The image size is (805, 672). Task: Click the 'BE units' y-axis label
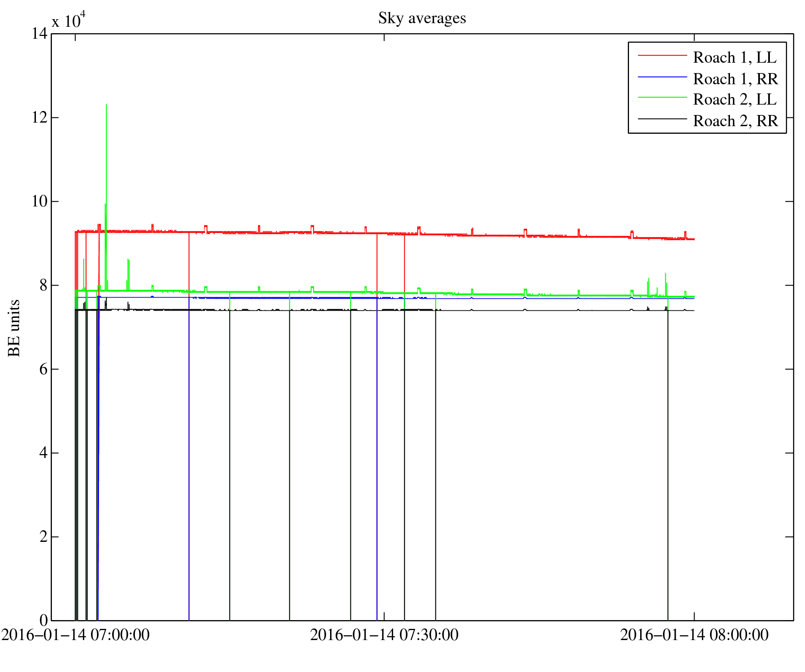click(14, 328)
